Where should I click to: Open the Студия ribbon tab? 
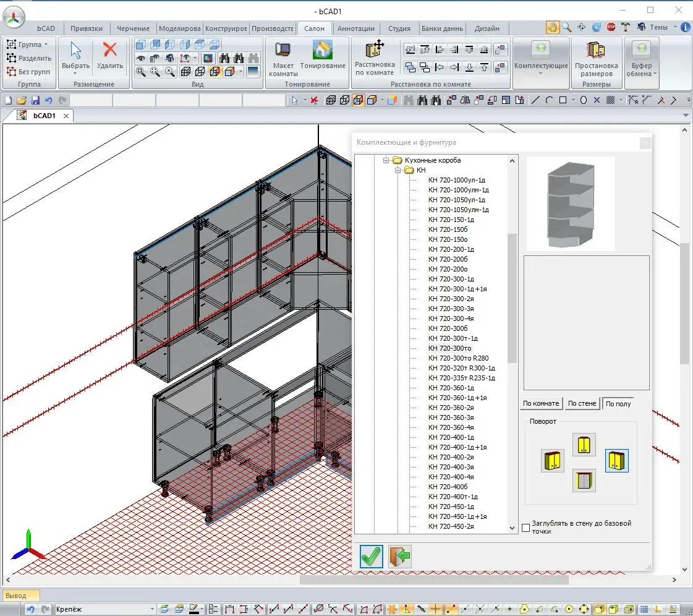(399, 28)
